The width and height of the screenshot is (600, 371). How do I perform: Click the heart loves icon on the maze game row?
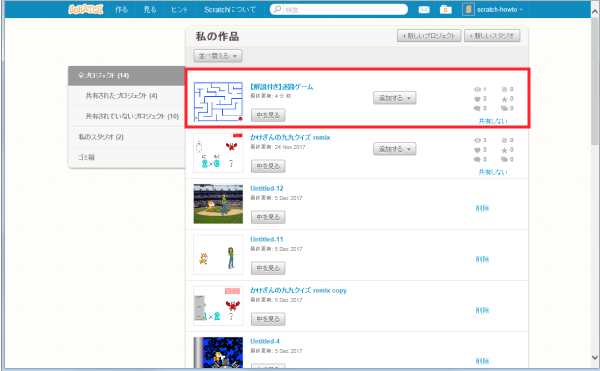tap(477, 99)
